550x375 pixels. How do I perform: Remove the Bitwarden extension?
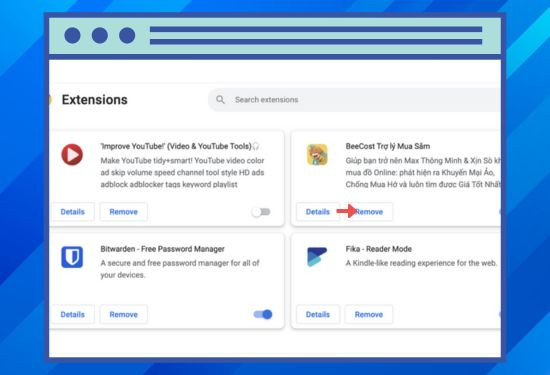click(x=123, y=314)
